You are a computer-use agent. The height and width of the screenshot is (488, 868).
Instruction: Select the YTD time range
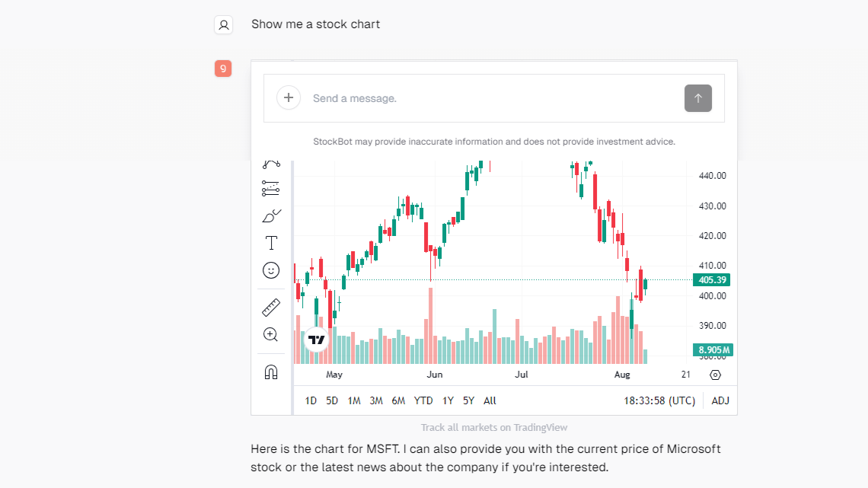(423, 400)
